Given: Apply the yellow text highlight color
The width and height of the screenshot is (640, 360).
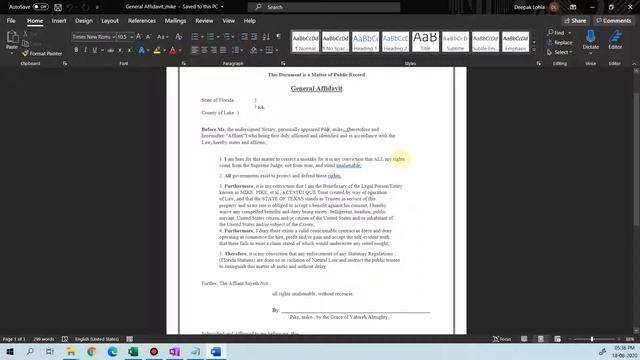Looking at the screenshot, I should tap(157, 50).
